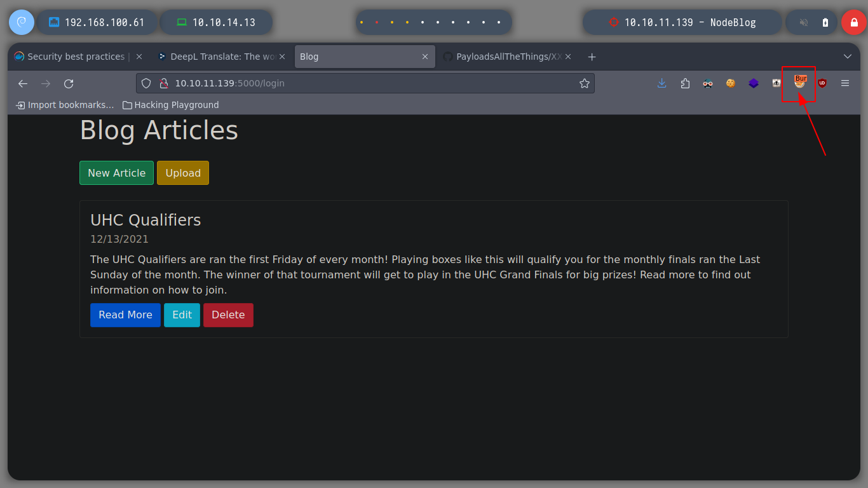Viewport: 868px width, 488px height.
Task: Reload the current page
Action: [x=69, y=83]
